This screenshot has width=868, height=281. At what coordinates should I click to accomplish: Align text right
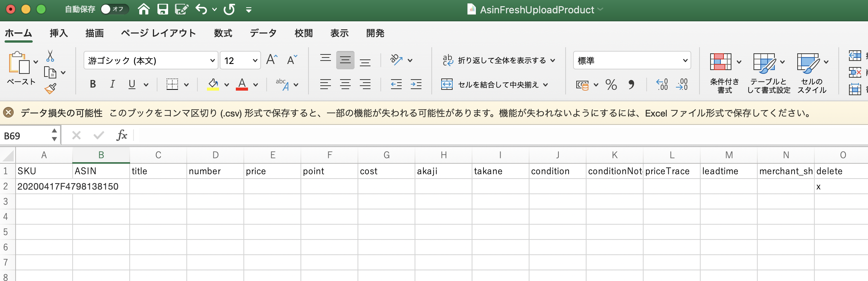point(365,84)
